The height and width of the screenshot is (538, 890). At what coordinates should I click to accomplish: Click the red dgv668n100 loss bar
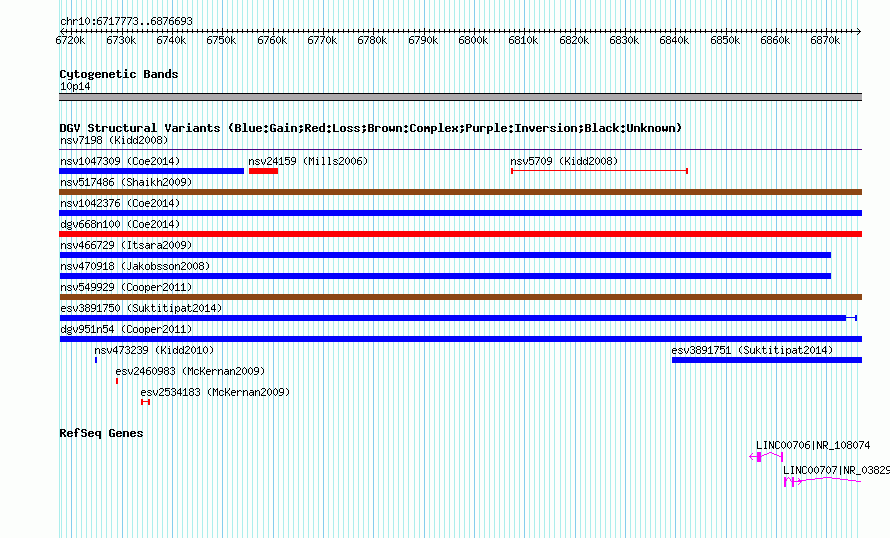click(x=460, y=234)
